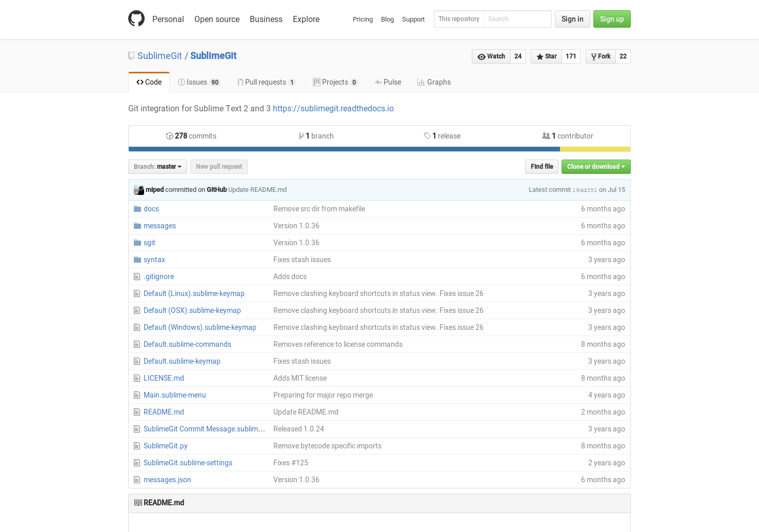This screenshot has width=759, height=532.
Task: View the 24 watchers count
Action: coord(518,56)
